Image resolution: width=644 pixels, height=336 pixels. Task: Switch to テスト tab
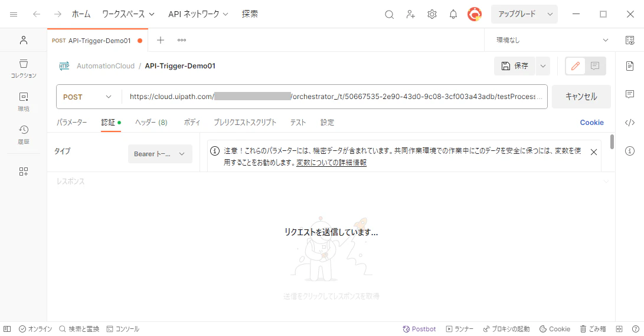click(298, 122)
